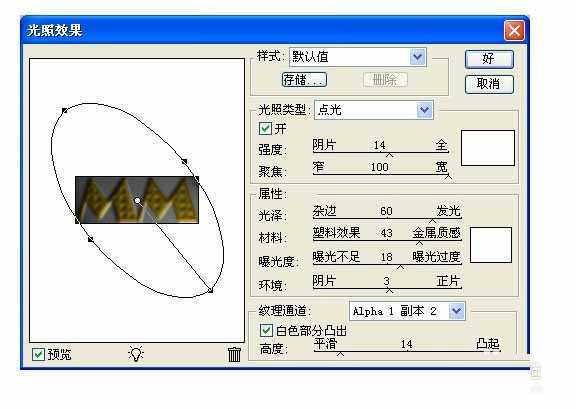
Task: Click the 材料 value 43
Action: tap(386, 233)
